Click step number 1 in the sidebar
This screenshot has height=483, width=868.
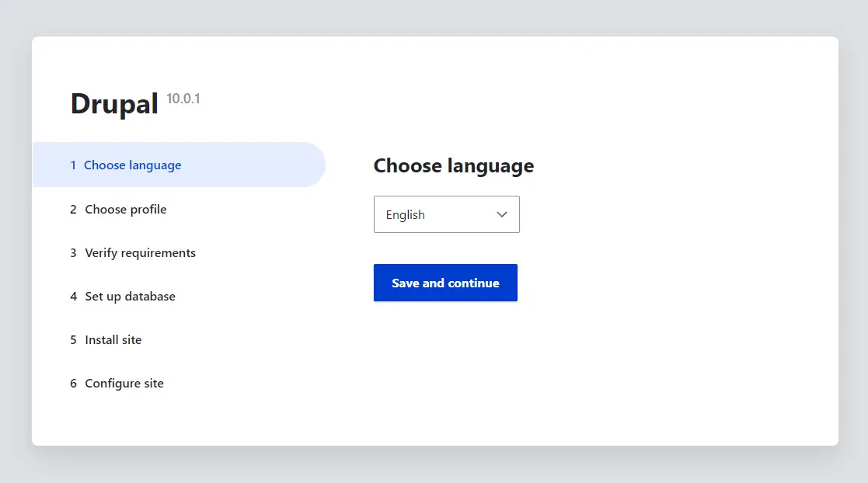tap(73, 165)
